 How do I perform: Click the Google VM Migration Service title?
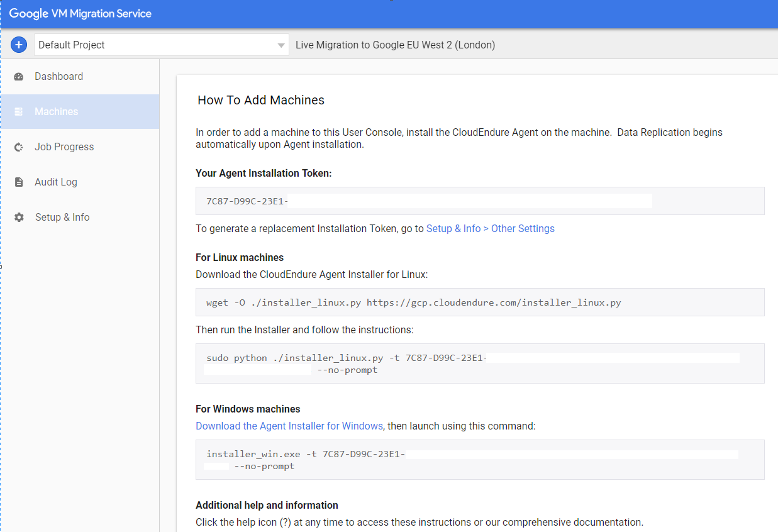[81, 13]
